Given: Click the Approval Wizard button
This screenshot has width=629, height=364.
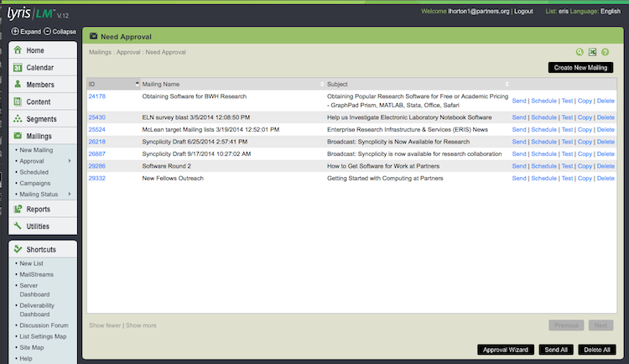Looking at the screenshot, I should click(x=506, y=350).
